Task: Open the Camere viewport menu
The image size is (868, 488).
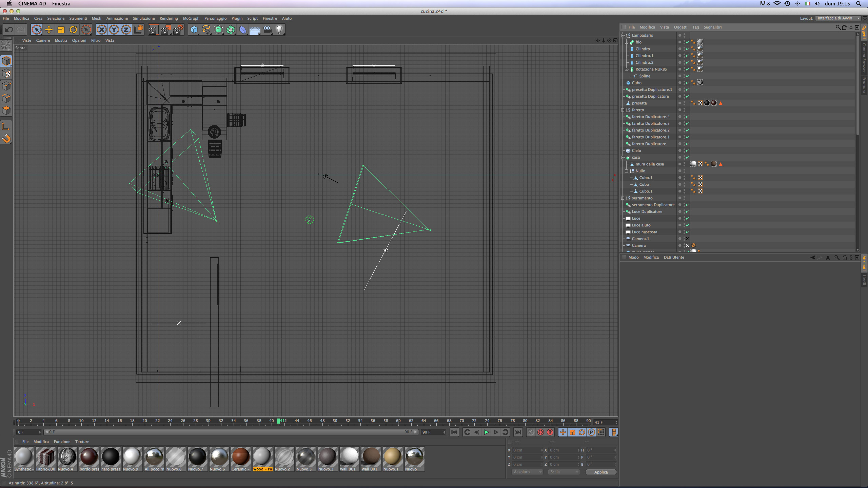Action: 43,40
